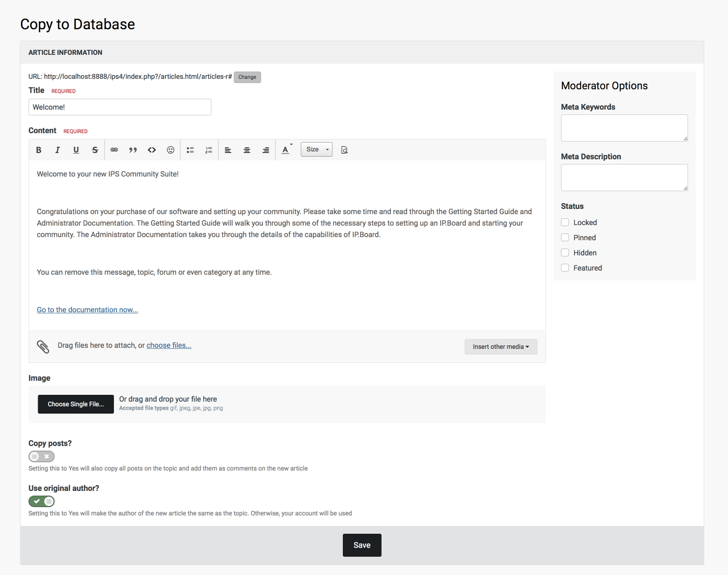Enable the Pinned status checkbox
Screen dimensions: 728x575
pos(565,238)
